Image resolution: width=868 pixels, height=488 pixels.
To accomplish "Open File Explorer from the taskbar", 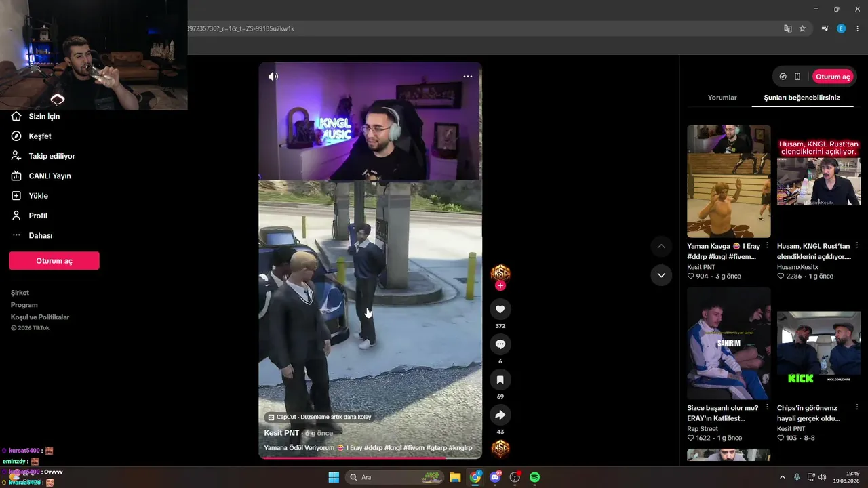I will click(x=455, y=477).
